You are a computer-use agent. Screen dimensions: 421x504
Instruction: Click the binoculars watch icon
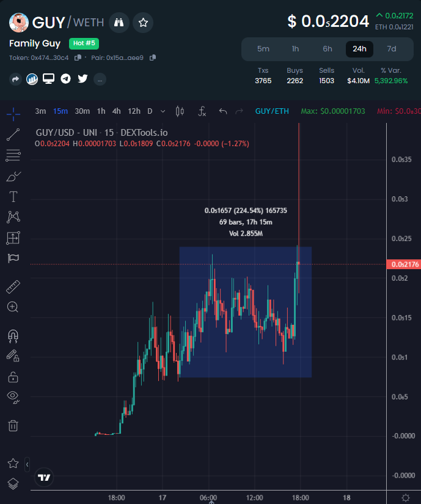119,23
